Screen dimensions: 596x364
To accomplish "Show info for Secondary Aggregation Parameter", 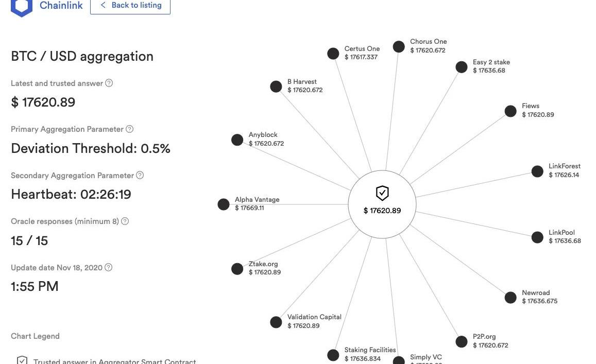I will pyautogui.click(x=140, y=175).
